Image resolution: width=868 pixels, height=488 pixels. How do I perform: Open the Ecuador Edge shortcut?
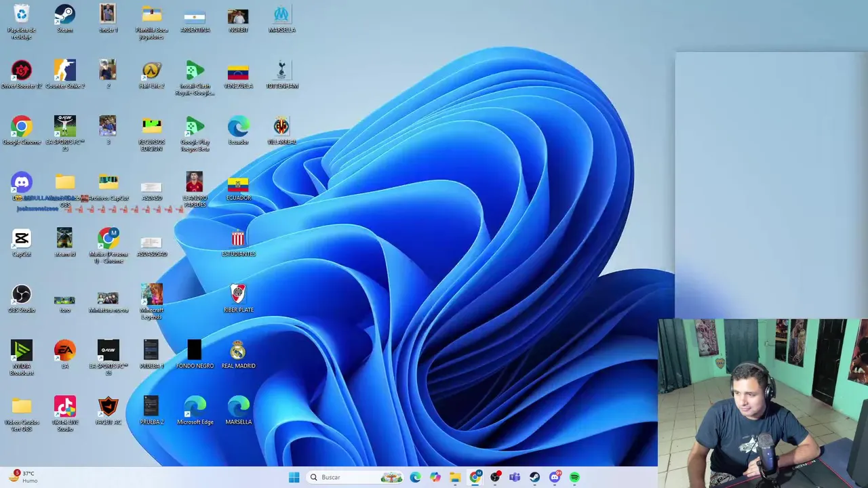pos(238,131)
